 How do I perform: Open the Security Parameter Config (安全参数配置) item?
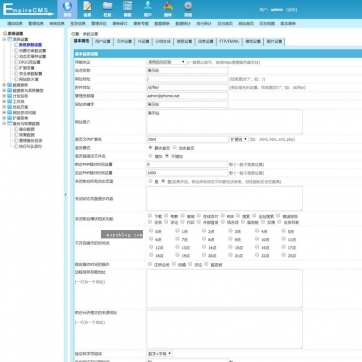(30, 73)
